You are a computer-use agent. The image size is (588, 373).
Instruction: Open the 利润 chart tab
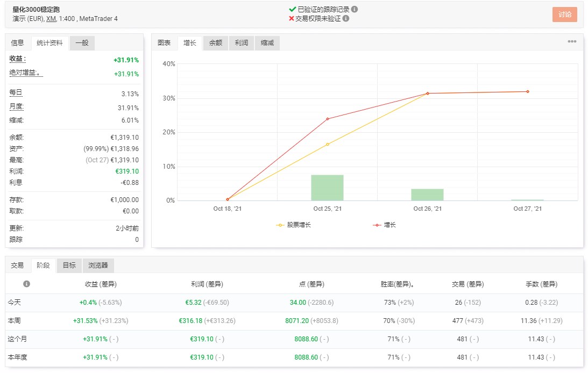[x=242, y=43]
